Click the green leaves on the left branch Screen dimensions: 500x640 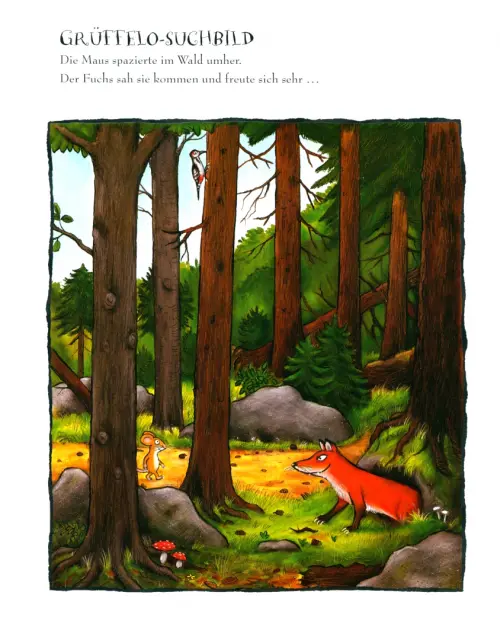pos(61,227)
